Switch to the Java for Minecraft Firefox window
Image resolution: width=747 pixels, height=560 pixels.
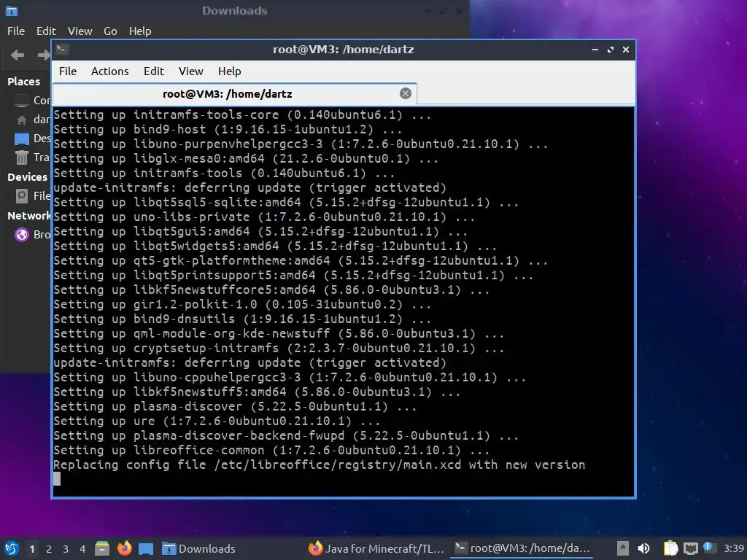pos(376,548)
